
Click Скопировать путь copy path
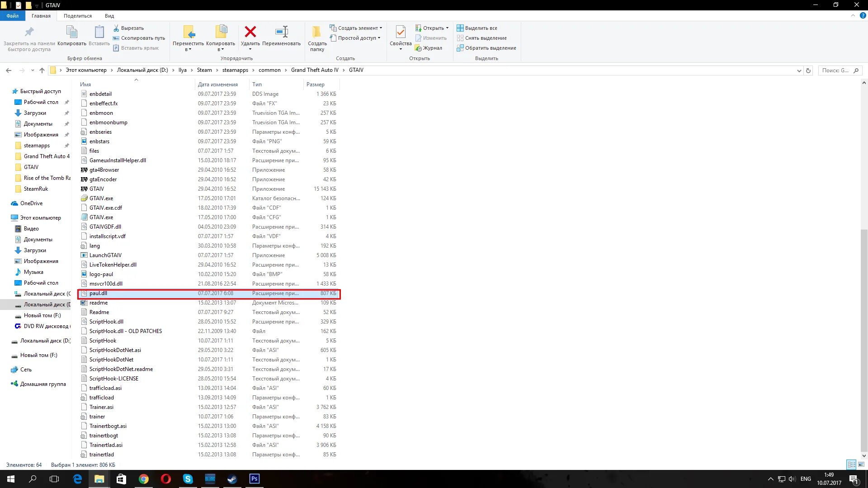(x=139, y=38)
